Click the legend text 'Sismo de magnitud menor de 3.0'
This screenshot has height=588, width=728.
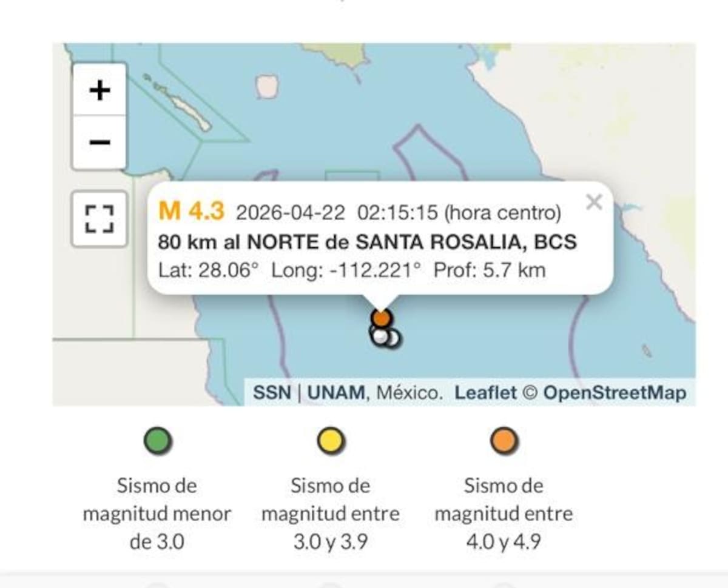[x=157, y=513]
